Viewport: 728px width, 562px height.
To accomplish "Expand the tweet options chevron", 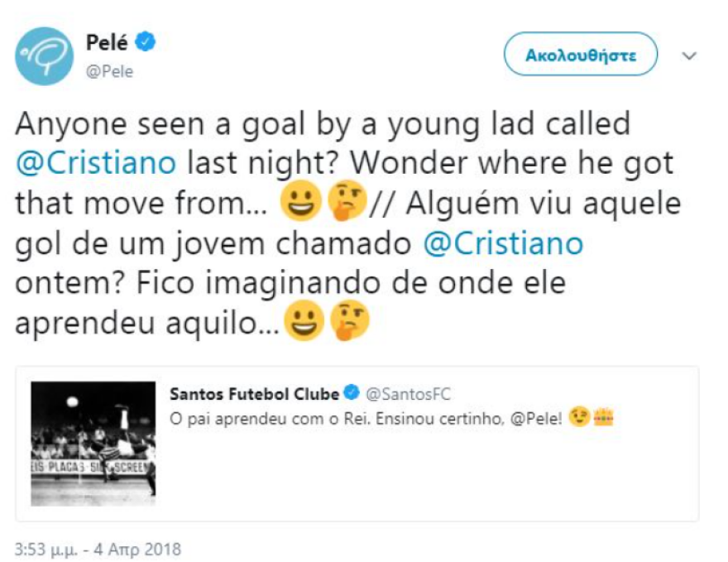I will (689, 56).
